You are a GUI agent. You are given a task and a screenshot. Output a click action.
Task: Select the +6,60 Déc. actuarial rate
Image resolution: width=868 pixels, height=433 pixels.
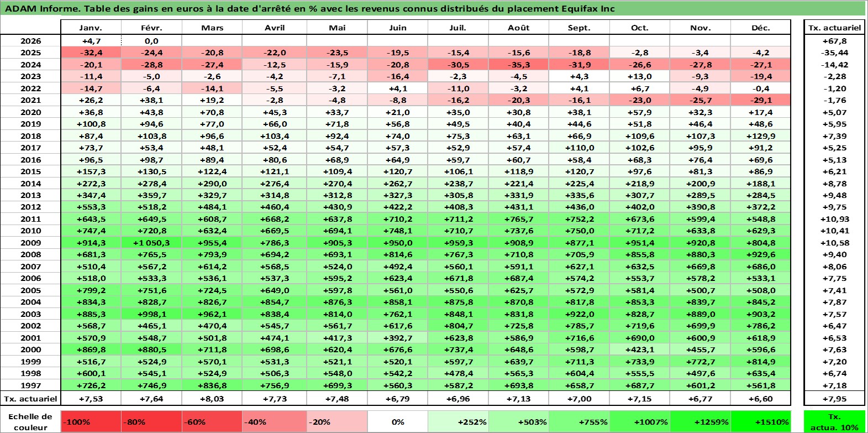(x=760, y=399)
